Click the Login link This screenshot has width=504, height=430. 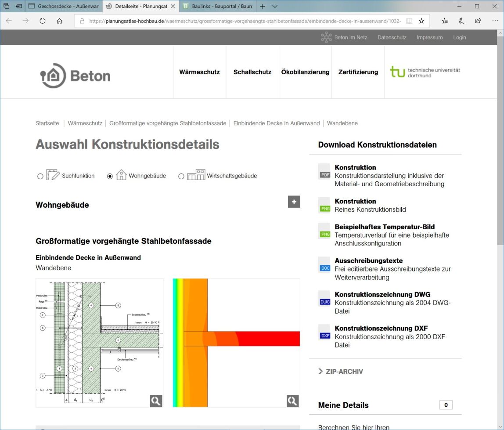tap(460, 37)
